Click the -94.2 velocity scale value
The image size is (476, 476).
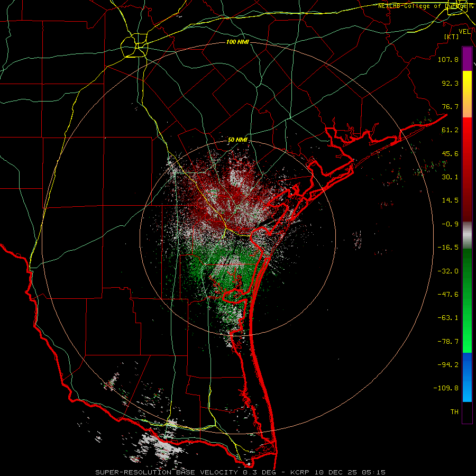(x=448, y=365)
